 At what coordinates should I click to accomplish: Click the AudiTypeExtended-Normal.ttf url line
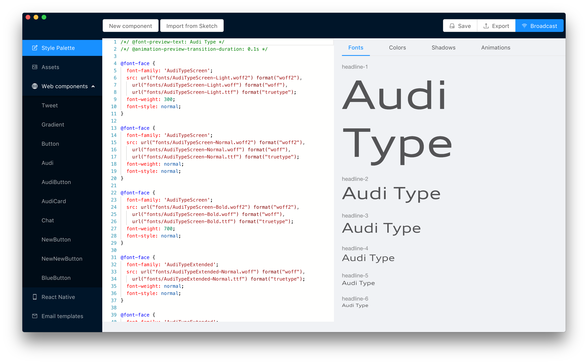click(219, 279)
